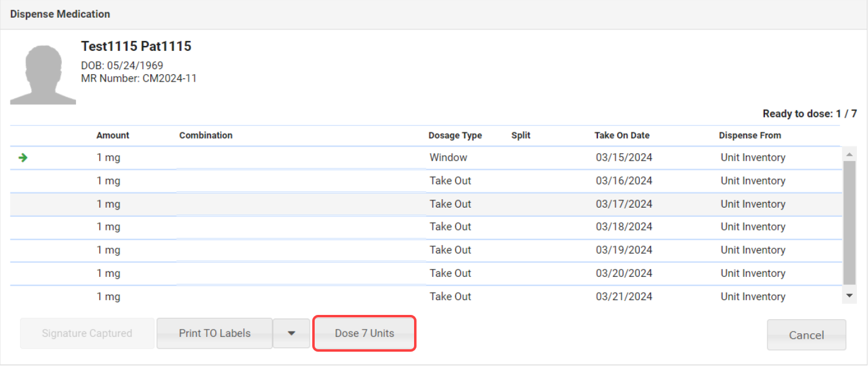Click the Signature Captured button

pos(87,333)
